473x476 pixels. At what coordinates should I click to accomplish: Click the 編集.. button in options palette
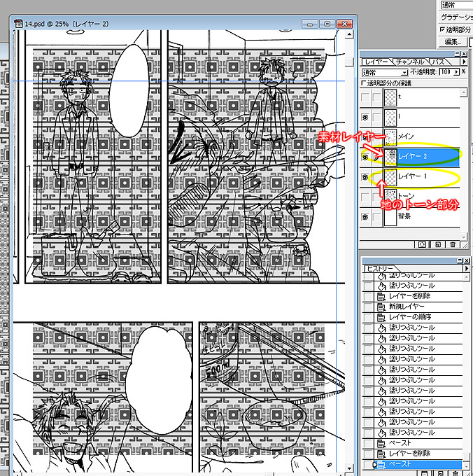[453, 42]
